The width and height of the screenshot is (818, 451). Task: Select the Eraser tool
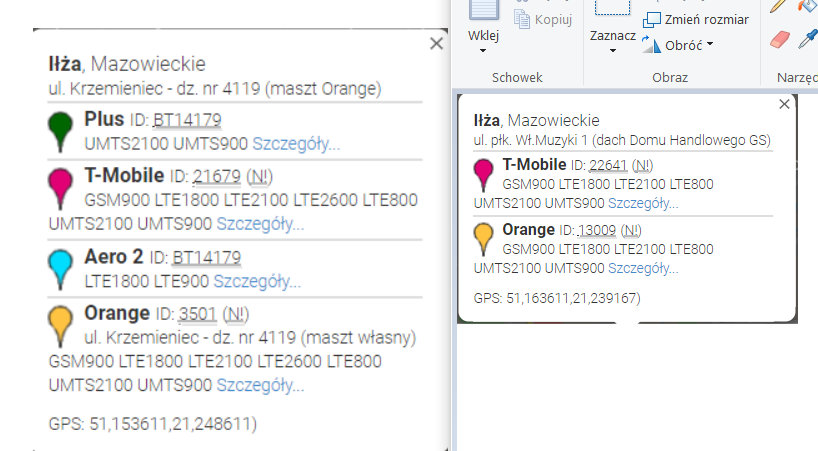click(781, 39)
